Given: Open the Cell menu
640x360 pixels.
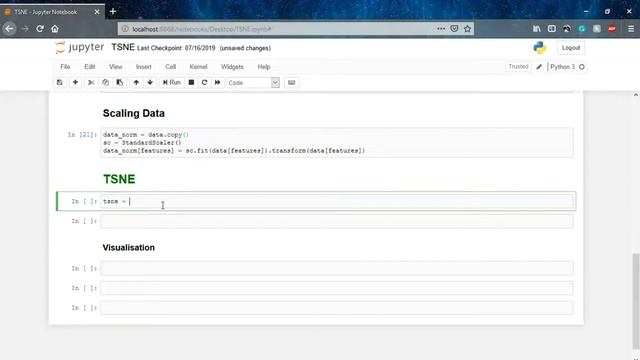Looking at the screenshot, I should pos(171,67).
